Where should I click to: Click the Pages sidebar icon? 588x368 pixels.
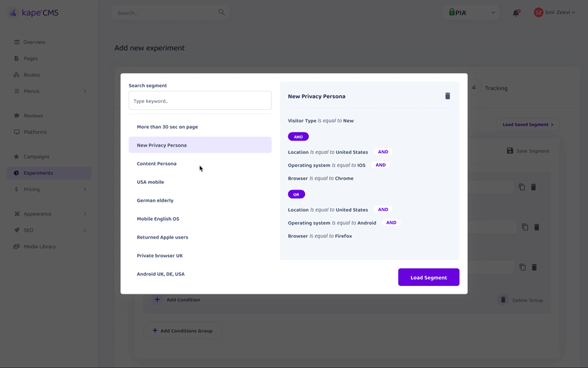[x=17, y=58]
